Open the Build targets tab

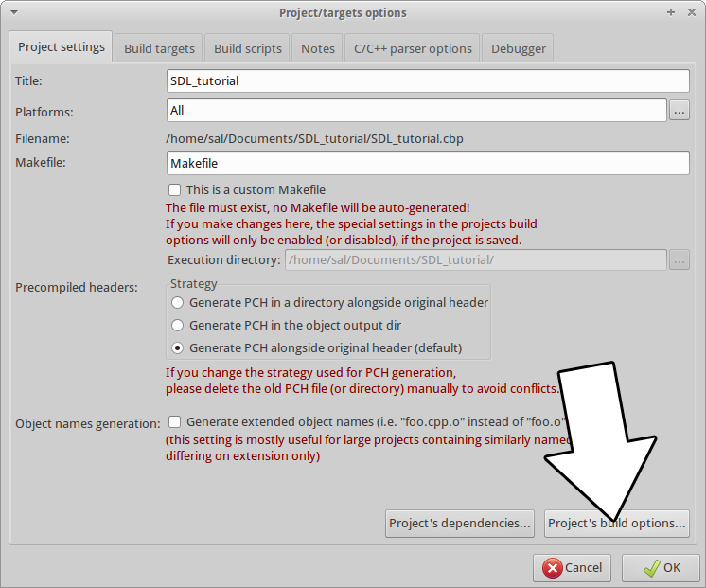tap(159, 48)
